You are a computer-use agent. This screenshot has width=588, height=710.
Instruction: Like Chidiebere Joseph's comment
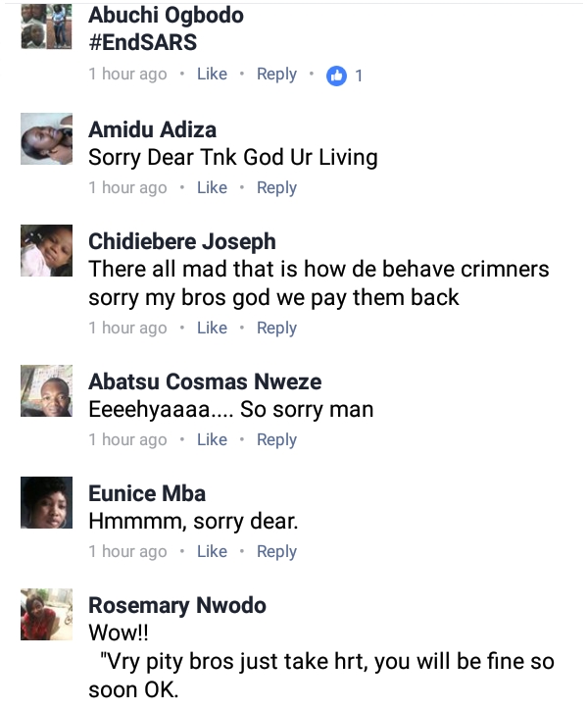click(212, 328)
